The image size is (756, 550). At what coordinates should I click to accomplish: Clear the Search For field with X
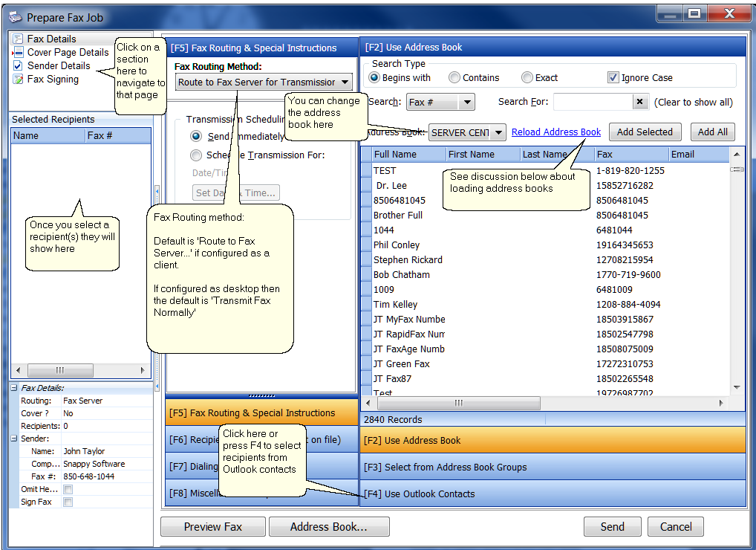tap(639, 102)
